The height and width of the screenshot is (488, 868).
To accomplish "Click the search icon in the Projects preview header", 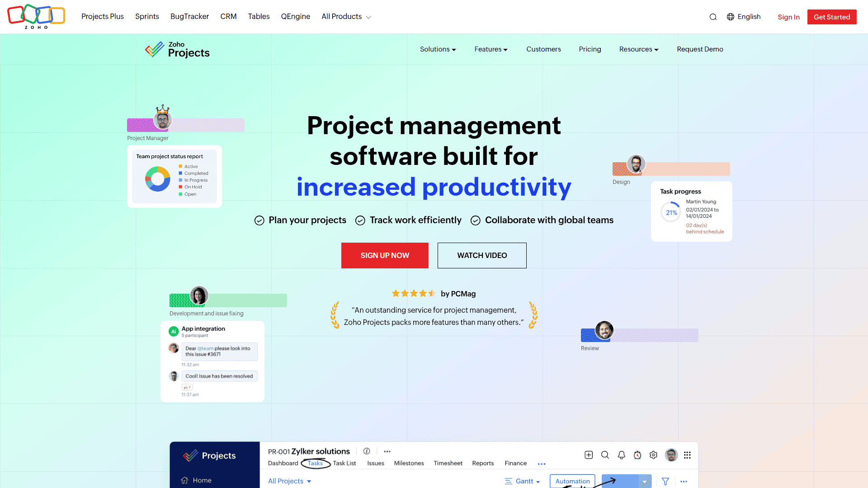I will pyautogui.click(x=605, y=455).
